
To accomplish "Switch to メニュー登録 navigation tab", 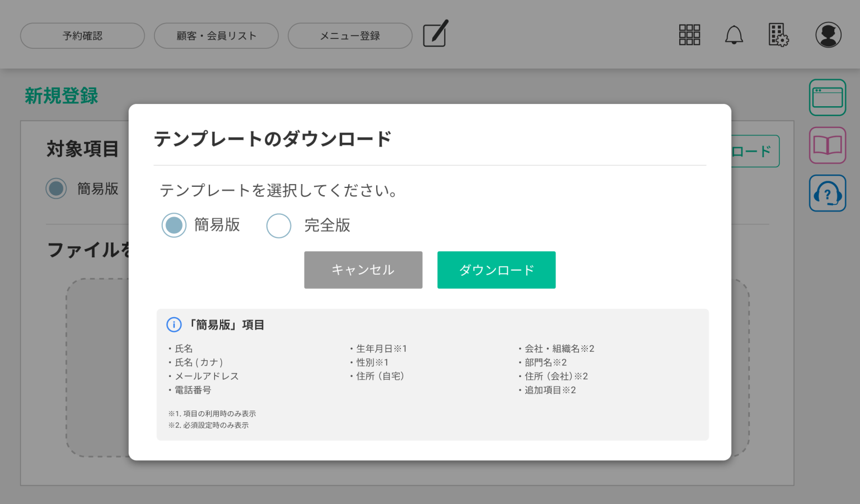I will [x=350, y=36].
